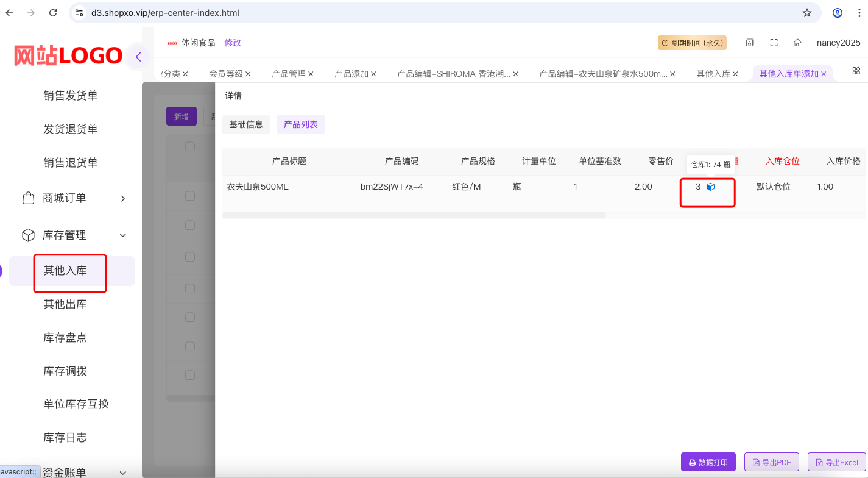868x478 pixels.
Task: Expand the 资金账单 sidebar section
Action: click(x=122, y=473)
